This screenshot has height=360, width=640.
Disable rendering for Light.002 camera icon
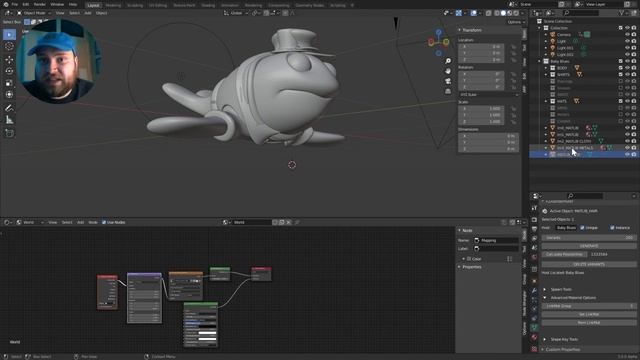click(x=634, y=54)
